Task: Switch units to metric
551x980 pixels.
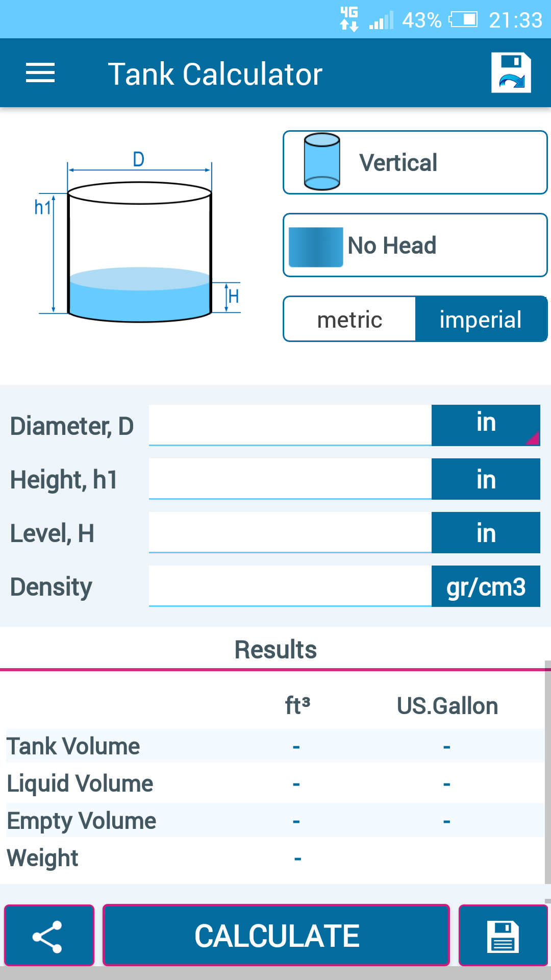Action: pos(350,320)
